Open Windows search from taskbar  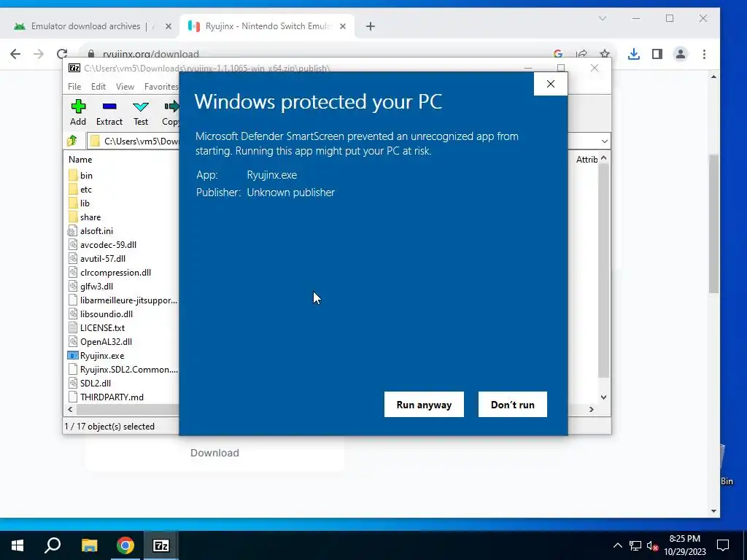pos(53,545)
